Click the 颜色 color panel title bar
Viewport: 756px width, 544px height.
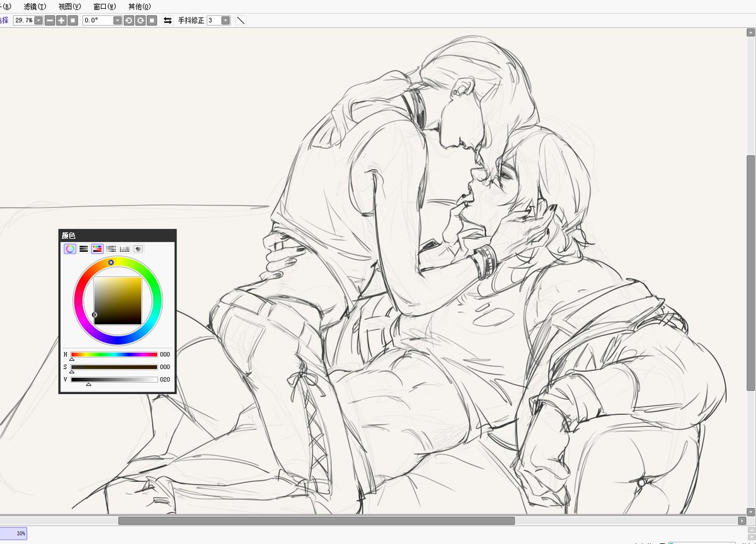117,235
